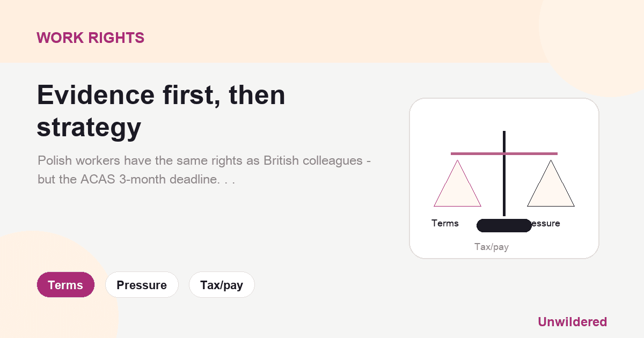Click the dark rounded scale base
The width and height of the screenshot is (644, 338).
coord(504,225)
